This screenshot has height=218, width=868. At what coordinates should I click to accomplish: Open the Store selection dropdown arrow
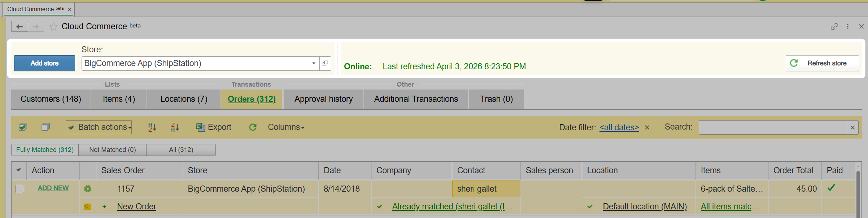314,64
